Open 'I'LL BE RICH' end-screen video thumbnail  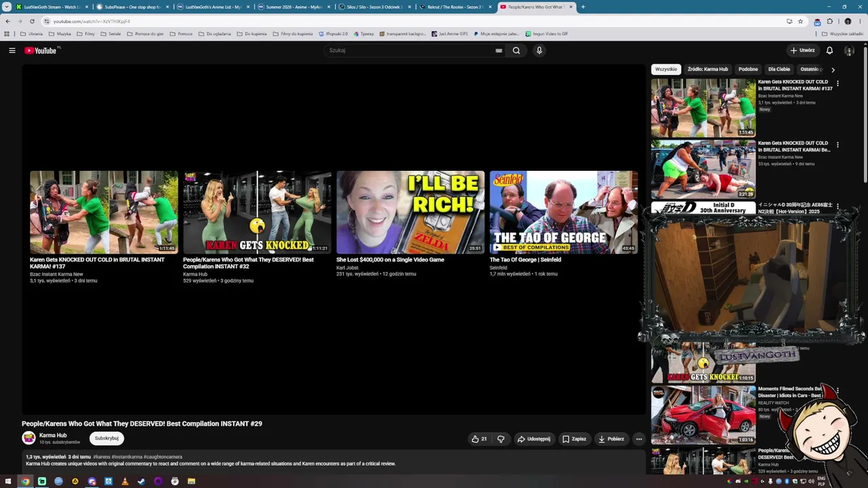point(410,212)
